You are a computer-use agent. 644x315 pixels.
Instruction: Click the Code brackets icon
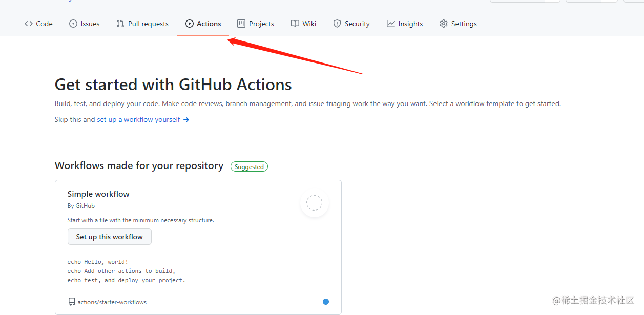click(29, 24)
